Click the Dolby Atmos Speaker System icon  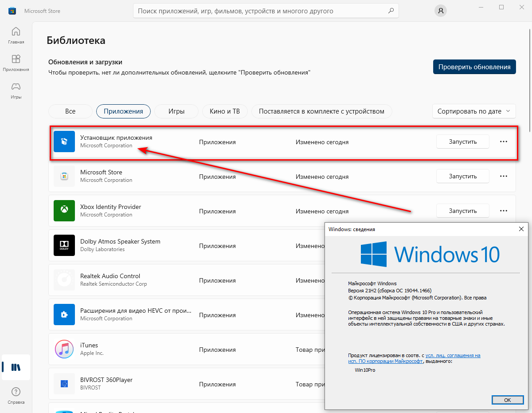click(64, 245)
